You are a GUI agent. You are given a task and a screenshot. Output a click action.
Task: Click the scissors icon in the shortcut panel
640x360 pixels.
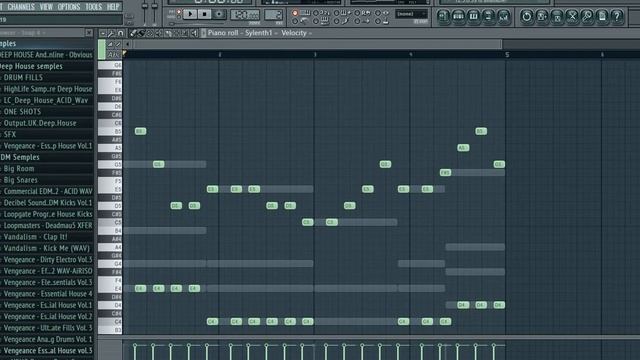572,16
